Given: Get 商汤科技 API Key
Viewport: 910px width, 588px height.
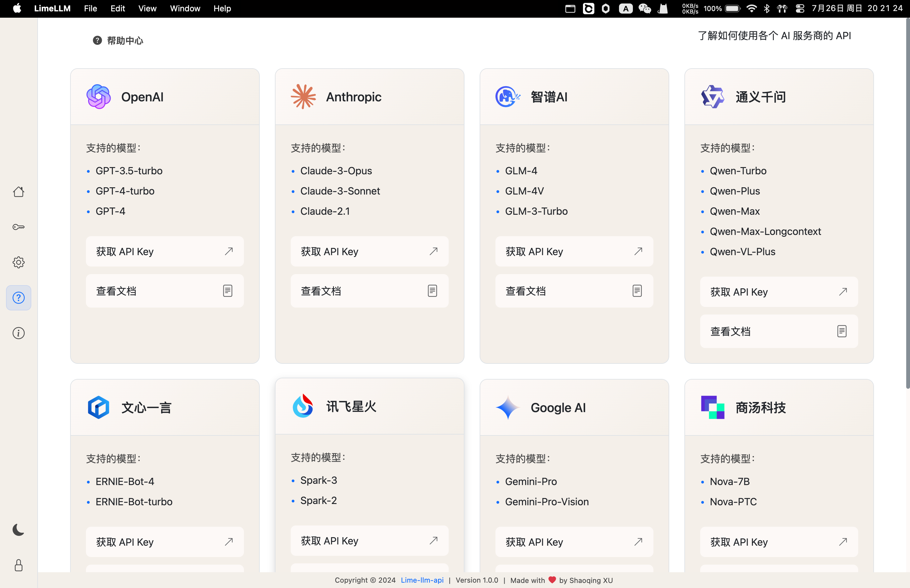Looking at the screenshot, I should tap(779, 542).
